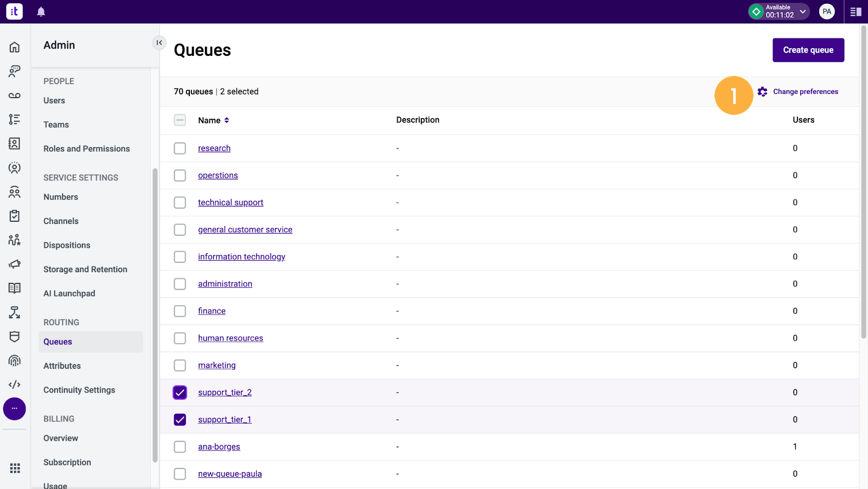Viewport: 868px width, 489px height.
Task: Go to Teams in the Admin menu
Action: point(56,125)
